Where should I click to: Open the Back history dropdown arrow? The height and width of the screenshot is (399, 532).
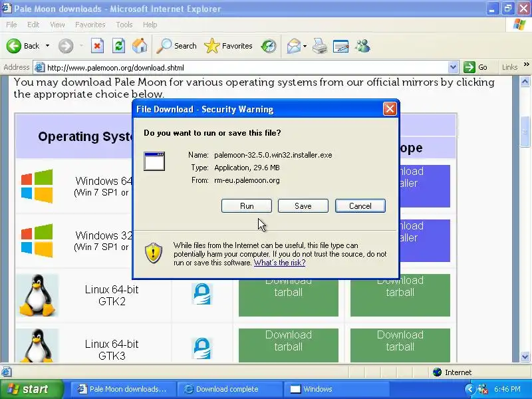coord(47,46)
